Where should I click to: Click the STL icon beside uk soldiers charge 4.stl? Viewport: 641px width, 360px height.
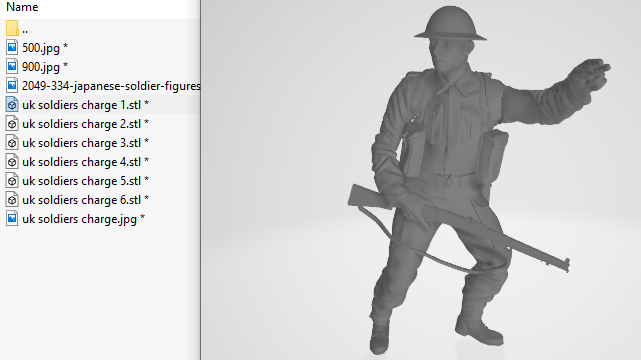(x=12, y=162)
